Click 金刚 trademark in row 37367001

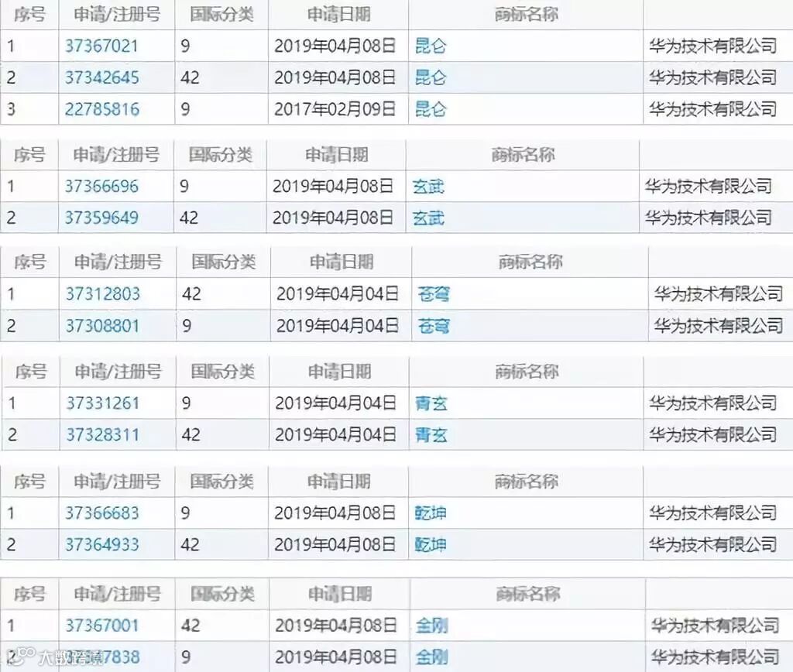coord(432,626)
